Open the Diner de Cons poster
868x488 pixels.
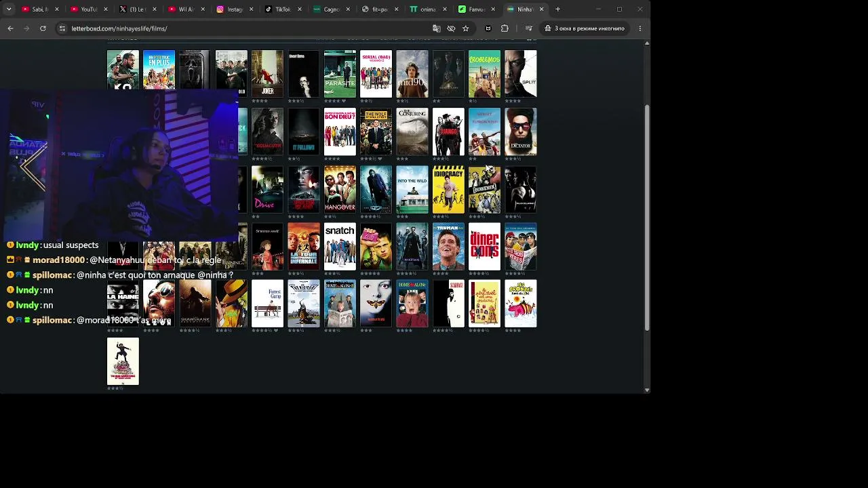click(484, 246)
